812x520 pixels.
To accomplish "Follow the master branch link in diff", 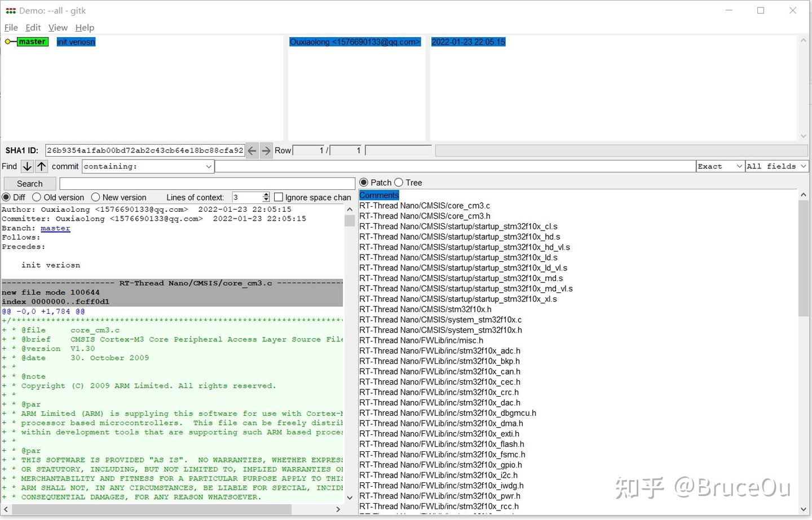I will pos(55,228).
